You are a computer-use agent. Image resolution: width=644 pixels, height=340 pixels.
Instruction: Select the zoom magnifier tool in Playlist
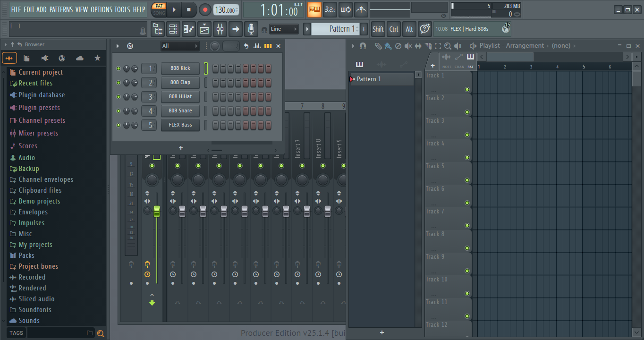tap(448, 46)
